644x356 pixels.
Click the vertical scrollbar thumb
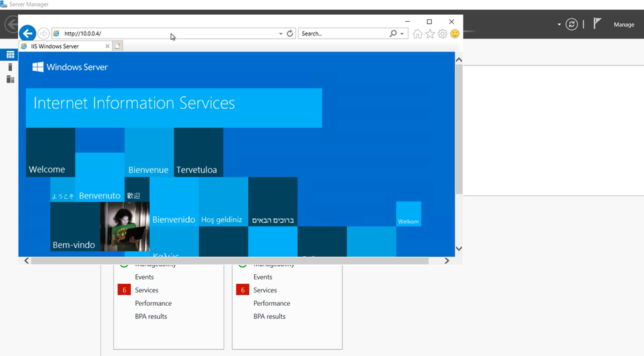(x=459, y=129)
